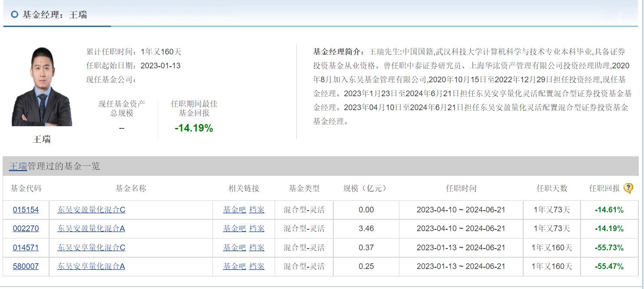This screenshot has width=644, height=289.
Task: Visit 基金吧 for 东吴安盈量化混合C
Action: click(x=234, y=210)
